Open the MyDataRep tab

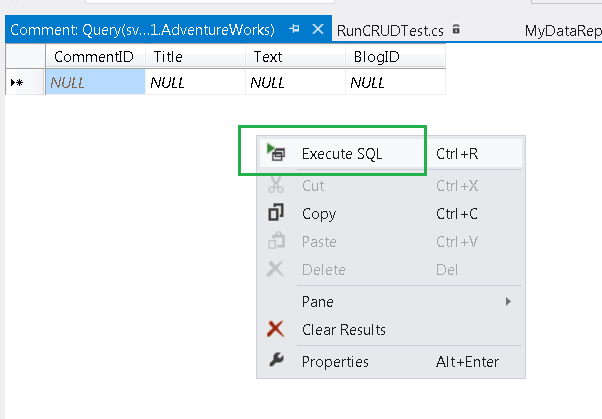coord(562,31)
